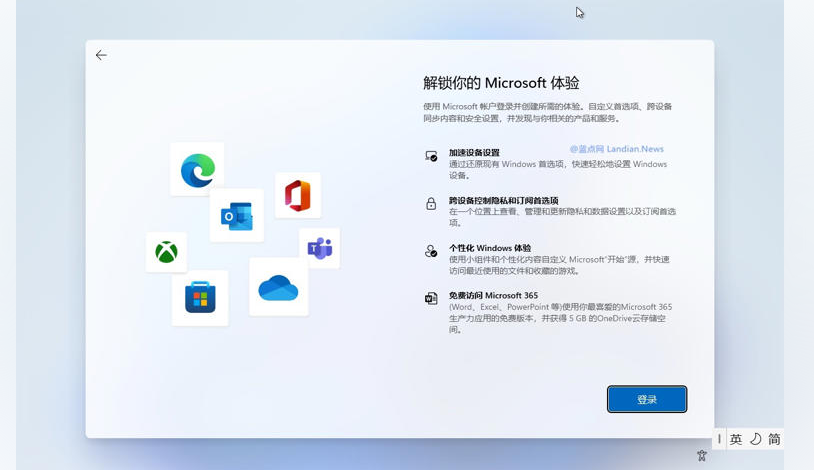Click the red Office icon tile
The width and height of the screenshot is (814, 470).
(x=297, y=196)
